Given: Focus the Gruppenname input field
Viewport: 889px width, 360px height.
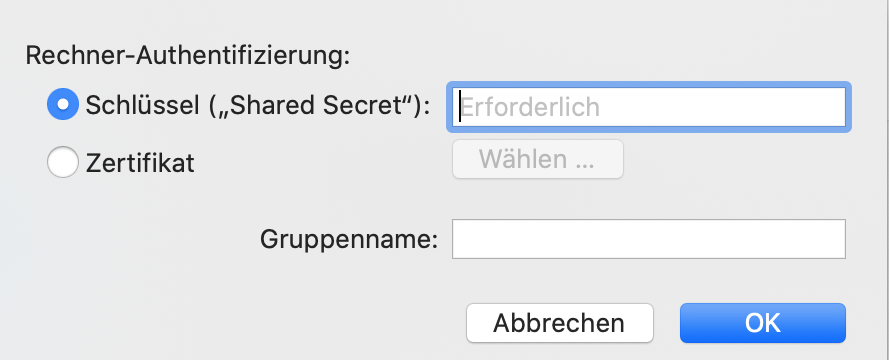Looking at the screenshot, I should point(649,239).
